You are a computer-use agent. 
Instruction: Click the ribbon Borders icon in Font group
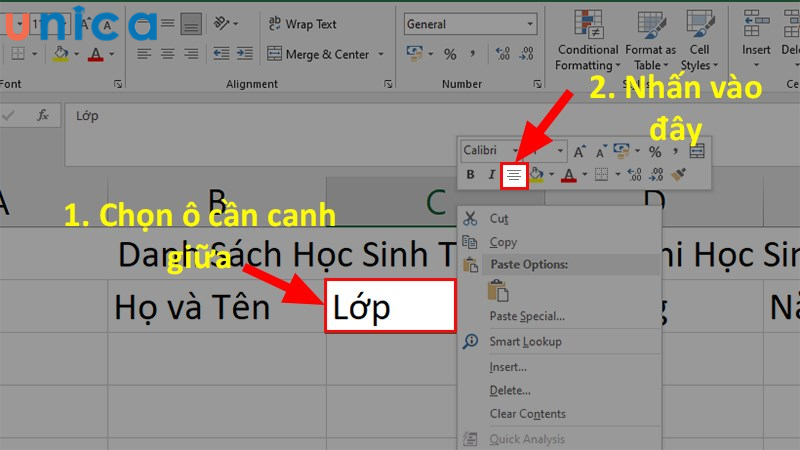tap(18, 54)
